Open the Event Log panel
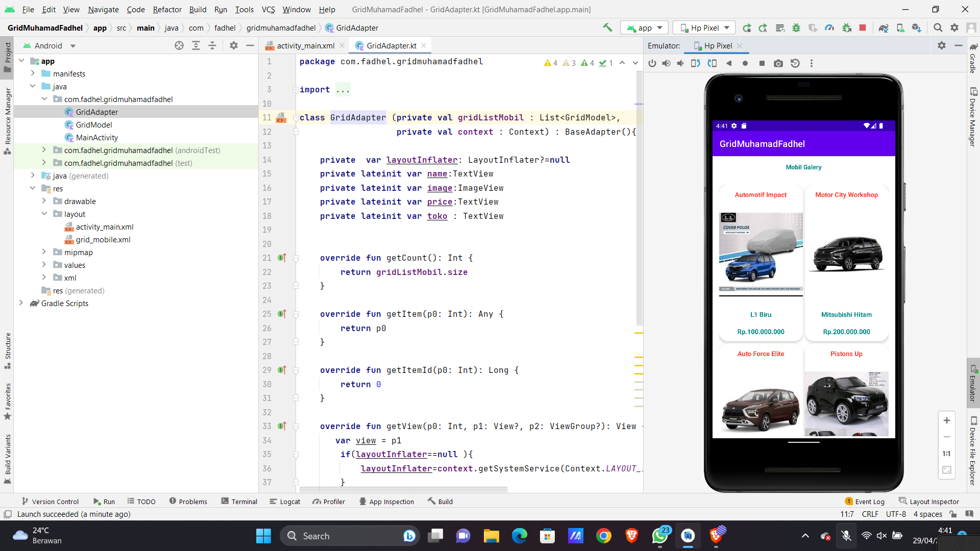The image size is (980, 551). pos(865,502)
